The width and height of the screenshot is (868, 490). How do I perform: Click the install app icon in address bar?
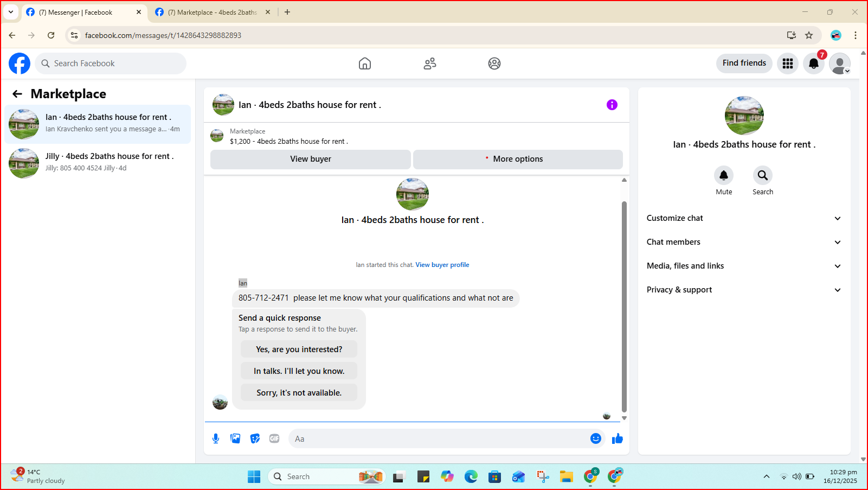[792, 35]
